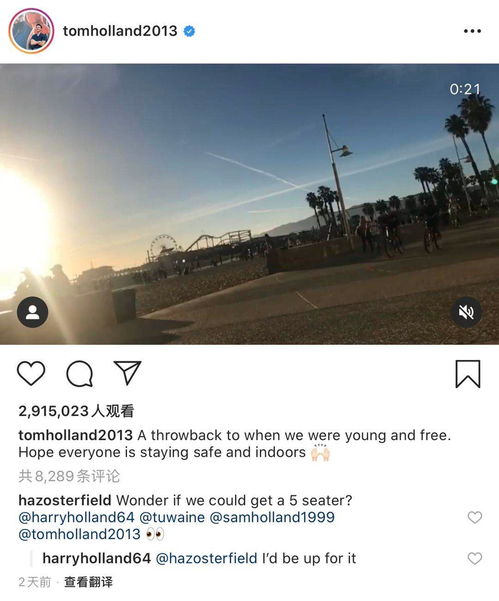Image resolution: width=499 pixels, height=601 pixels.
Task: Open @harryholland64 mention link
Action: coord(76,517)
